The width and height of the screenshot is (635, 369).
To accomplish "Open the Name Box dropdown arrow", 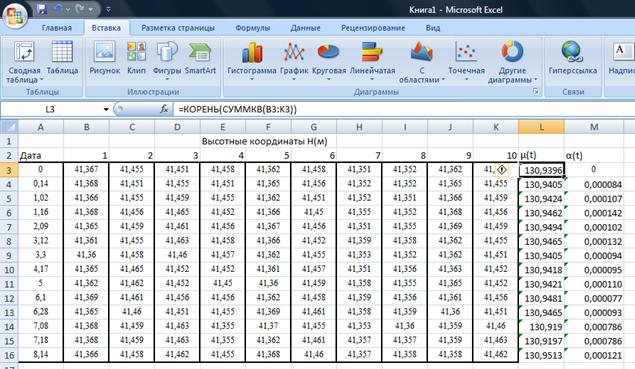I will coord(106,109).
